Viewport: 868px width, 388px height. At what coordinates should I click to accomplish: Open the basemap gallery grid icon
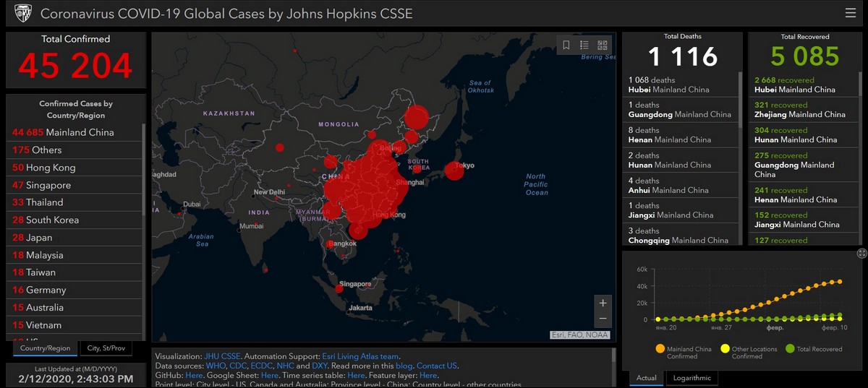pyautogui.click(x=603, y=45)
